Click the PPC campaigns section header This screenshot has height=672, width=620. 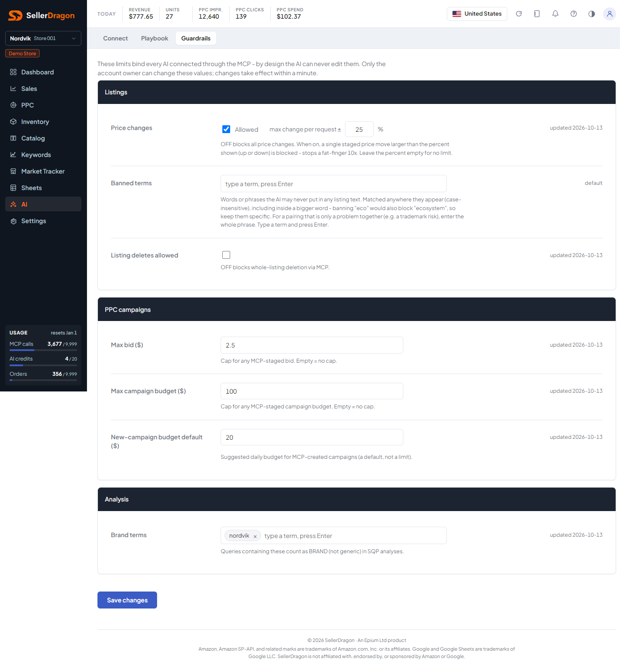[357, 309]
